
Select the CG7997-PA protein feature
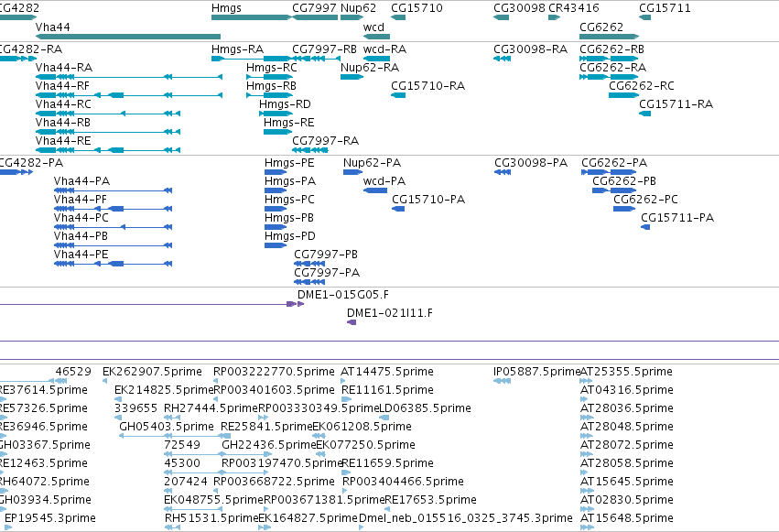click(x=309, y=282)
